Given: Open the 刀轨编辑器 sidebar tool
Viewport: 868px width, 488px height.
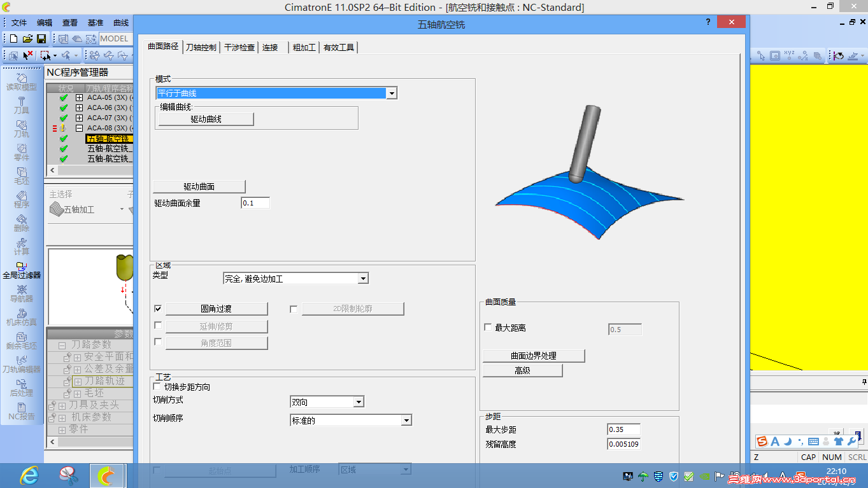Looking at the screenshot, I should click(x=22, y=365).
